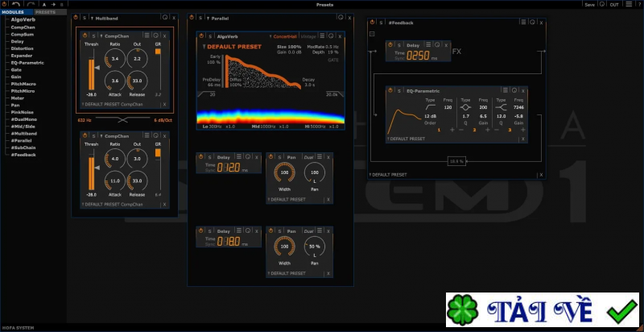This screenshot has height=332, width=644.
Task: Select the A compare state
Action: 44,5
